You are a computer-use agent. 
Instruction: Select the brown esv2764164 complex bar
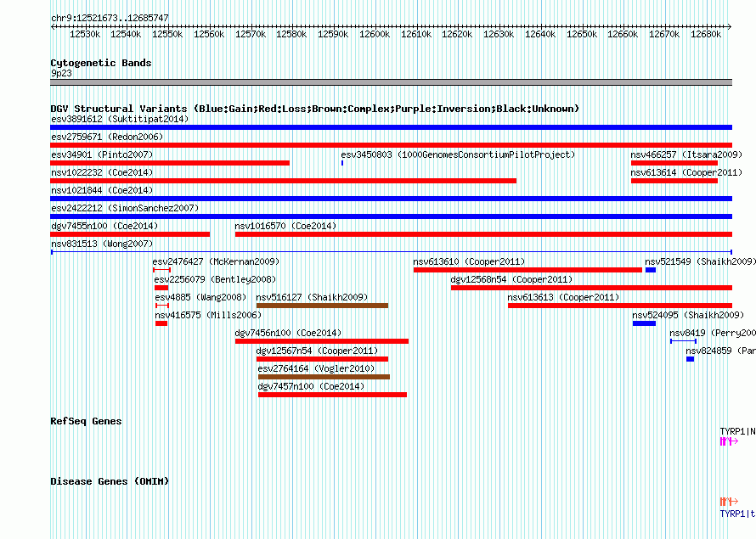coord(324,377)
